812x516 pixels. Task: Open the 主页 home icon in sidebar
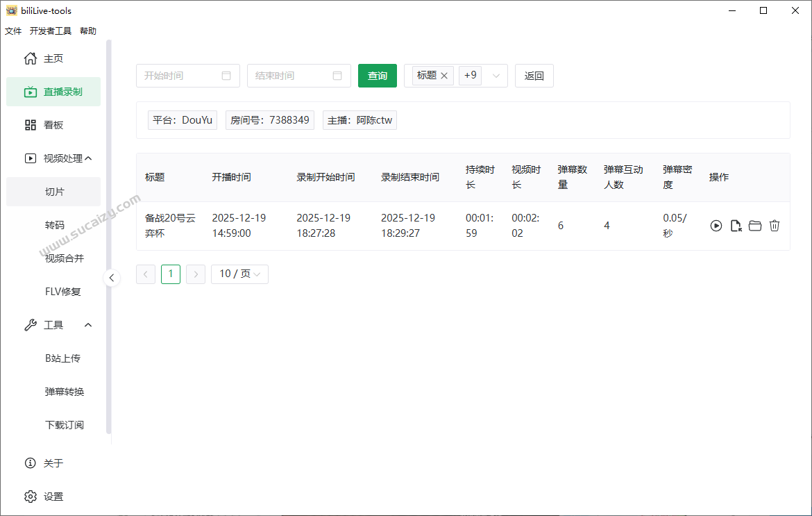[x=31, y=58]
